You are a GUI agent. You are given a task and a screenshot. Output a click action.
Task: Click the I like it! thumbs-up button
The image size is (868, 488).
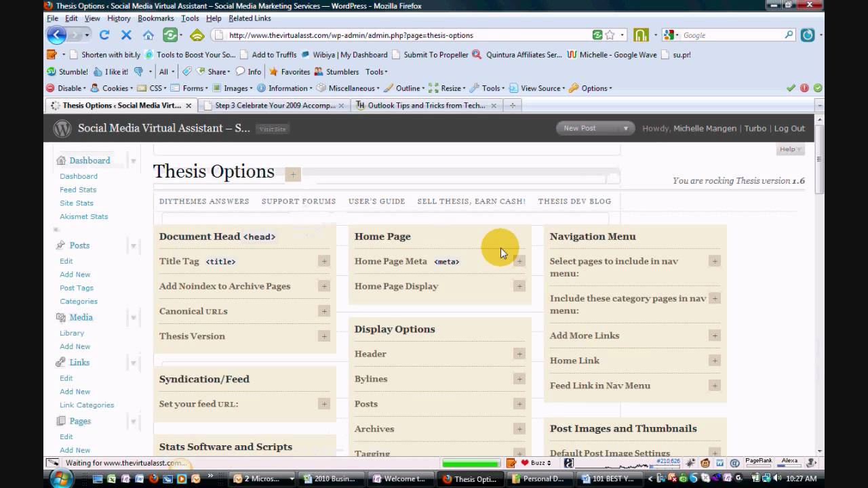[111, 72]
